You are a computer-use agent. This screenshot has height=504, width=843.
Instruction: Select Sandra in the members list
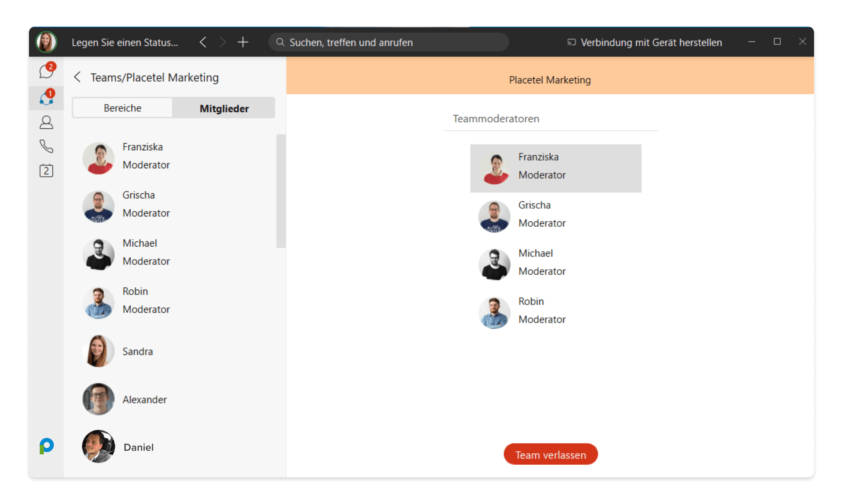coord(137,351)
